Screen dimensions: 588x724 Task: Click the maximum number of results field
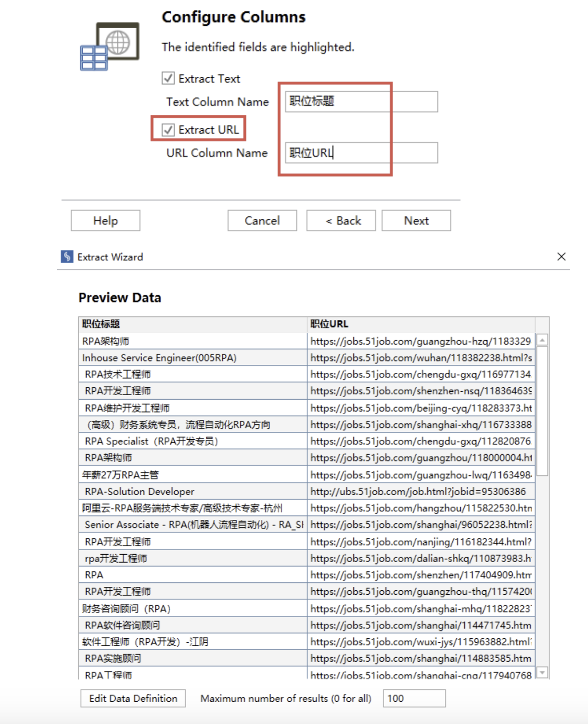[x=414, y=698]
